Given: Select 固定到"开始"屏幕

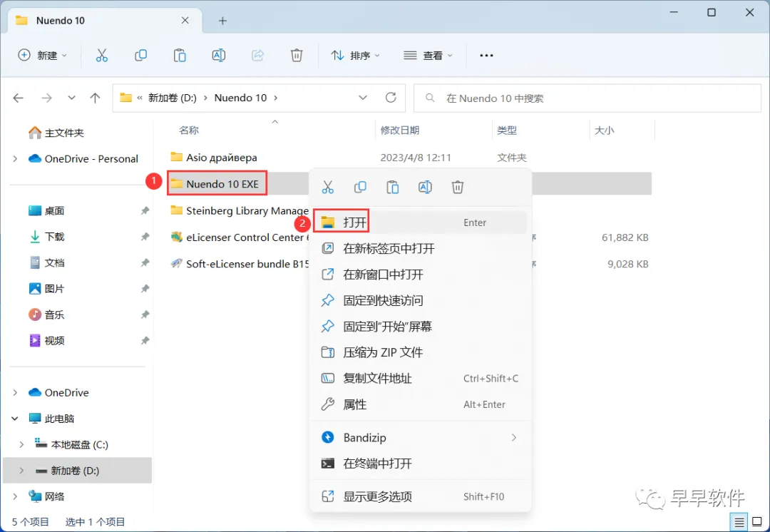Looking at the screenshot, I should [x=421, y=327].
